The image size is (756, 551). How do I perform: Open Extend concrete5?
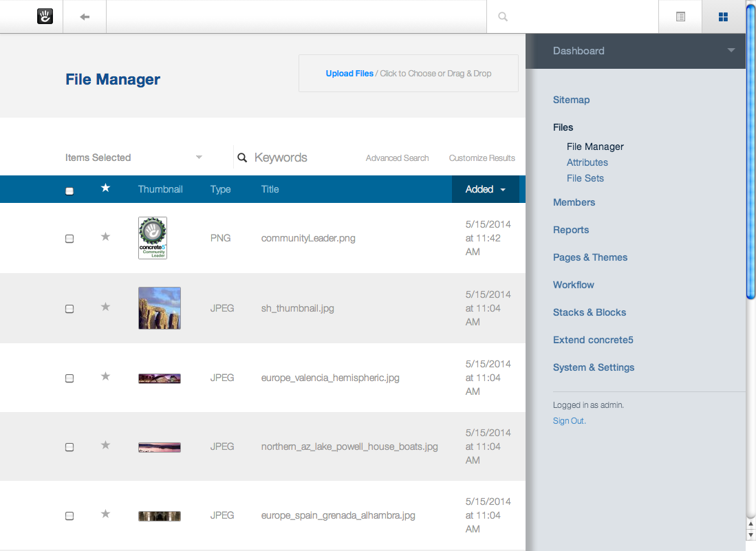[593, 340]
